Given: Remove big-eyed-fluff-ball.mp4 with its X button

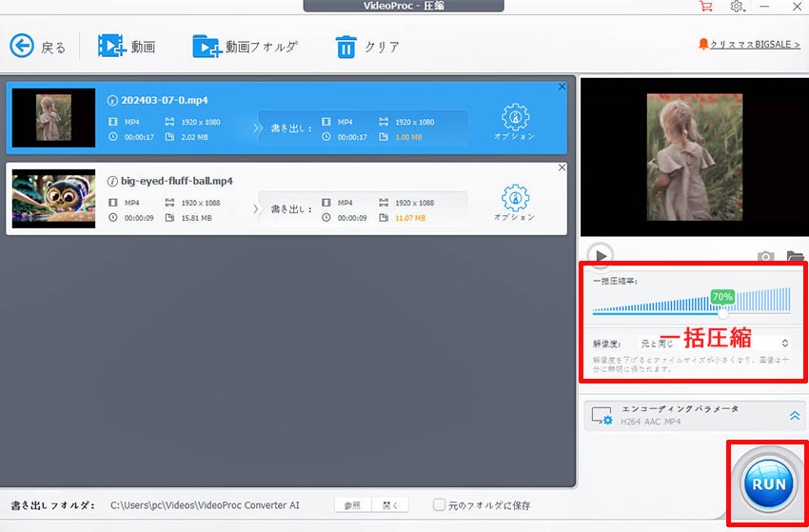Looking at the screenshot, I should [x=562, y=167].
